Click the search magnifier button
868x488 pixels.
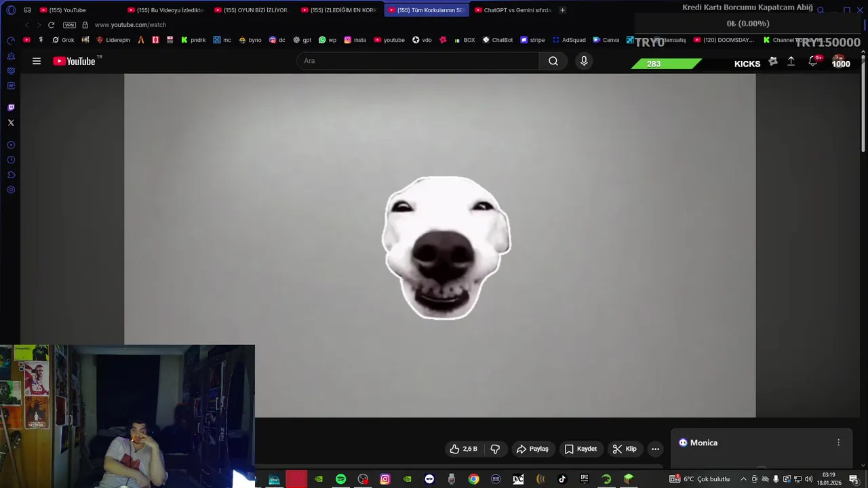[553, 61]
